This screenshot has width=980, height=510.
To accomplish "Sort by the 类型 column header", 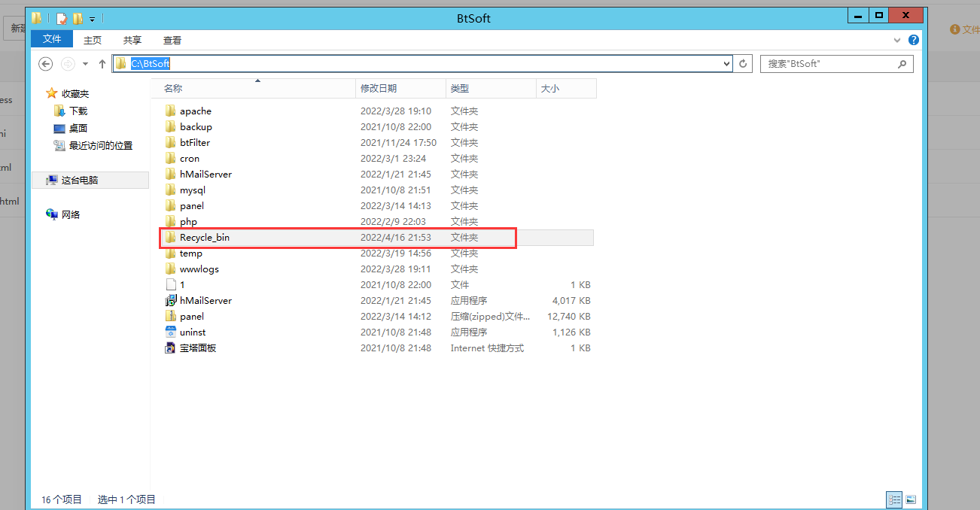I will 491,88.
